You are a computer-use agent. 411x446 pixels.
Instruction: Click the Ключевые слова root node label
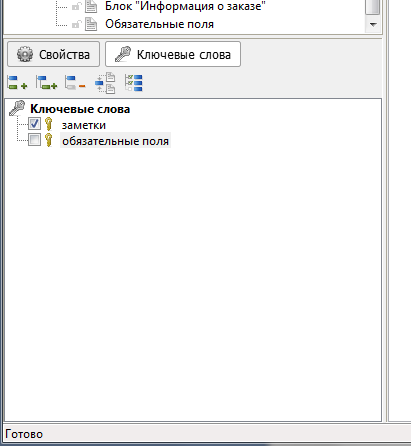tap(80, 109)
